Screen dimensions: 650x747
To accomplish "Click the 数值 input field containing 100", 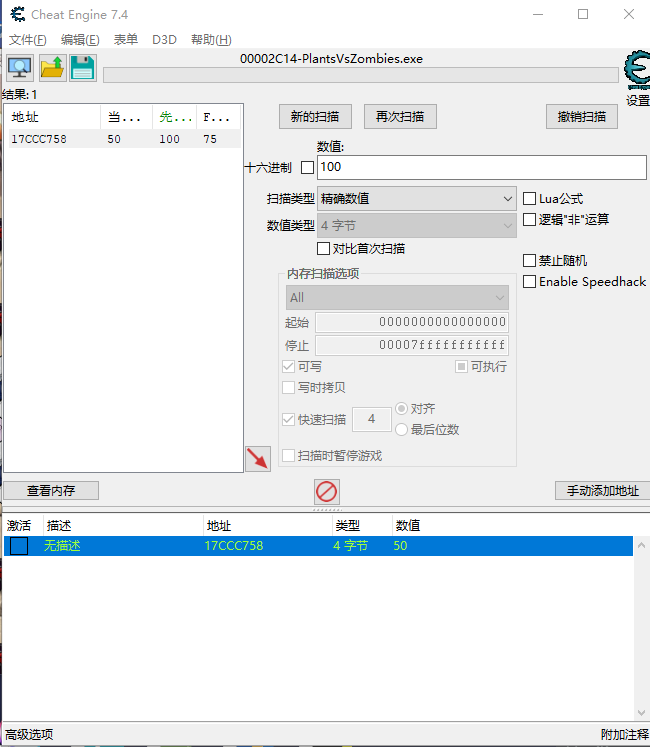I will pyautogui.click(x=481, y=167).
